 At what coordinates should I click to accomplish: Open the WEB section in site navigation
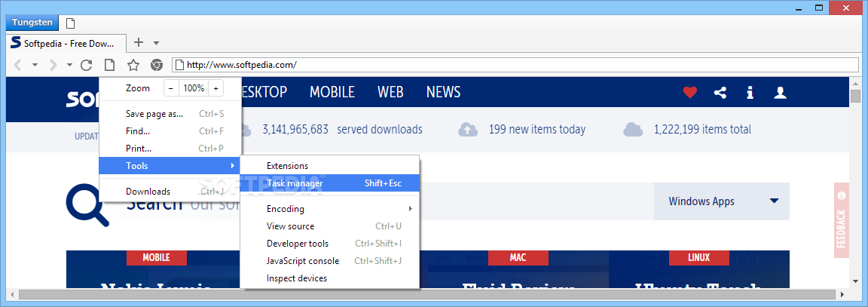click(390, 92)
